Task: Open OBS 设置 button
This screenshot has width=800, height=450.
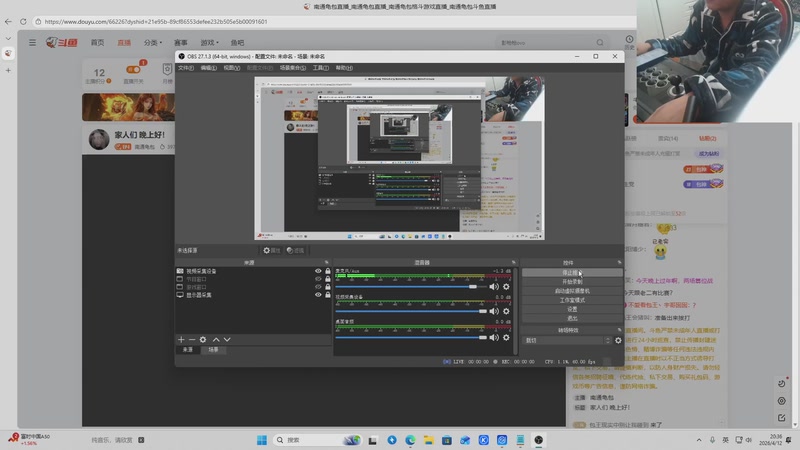Action: (x=572, y=309)
